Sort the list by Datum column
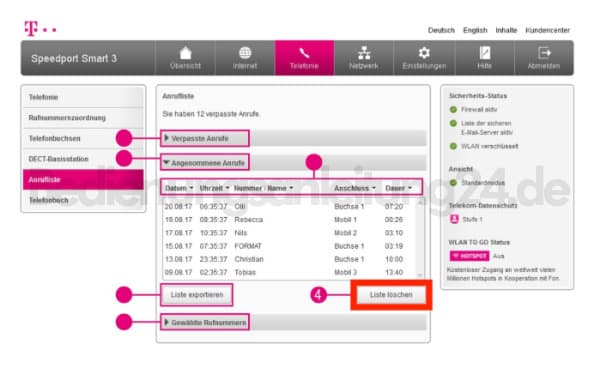600x368 pixels. [x=179, y=188]
